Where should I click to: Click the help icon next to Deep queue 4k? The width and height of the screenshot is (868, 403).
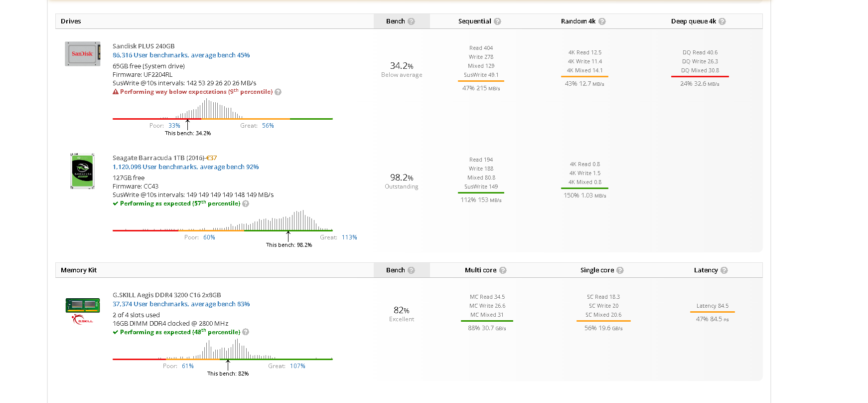pos(722,21)
